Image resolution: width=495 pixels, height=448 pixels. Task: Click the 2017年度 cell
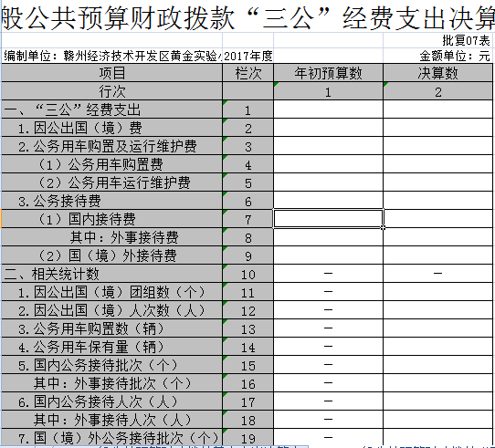pyautogui.click(x=248, y=57)
